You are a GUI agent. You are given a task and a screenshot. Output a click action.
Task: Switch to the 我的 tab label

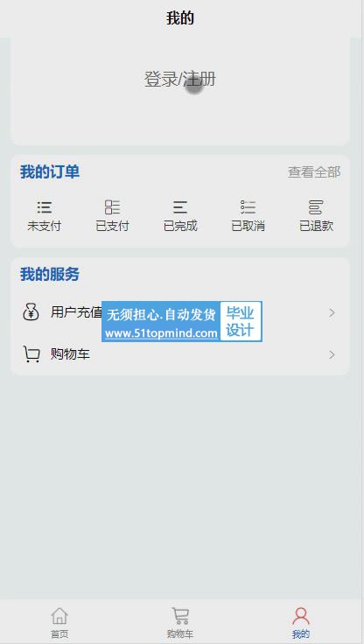(301, 633)
